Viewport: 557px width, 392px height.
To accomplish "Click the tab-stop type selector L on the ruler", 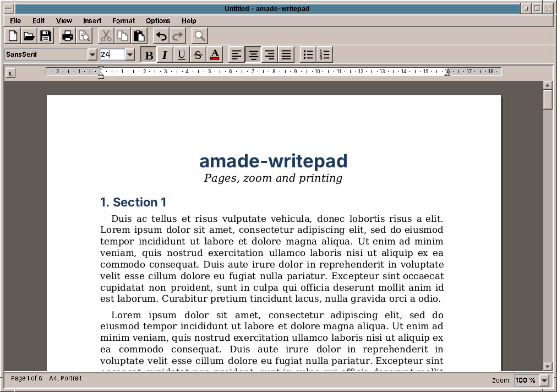I will (10, 74).
